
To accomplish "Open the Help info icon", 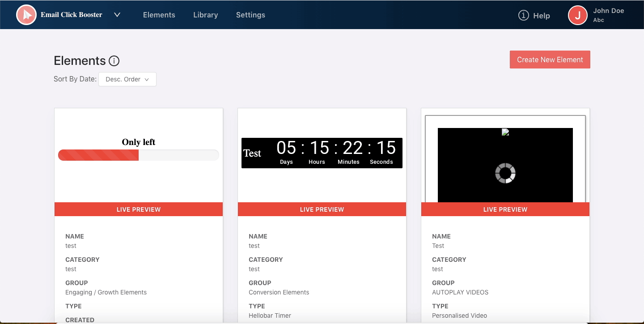I will [523, 15].
